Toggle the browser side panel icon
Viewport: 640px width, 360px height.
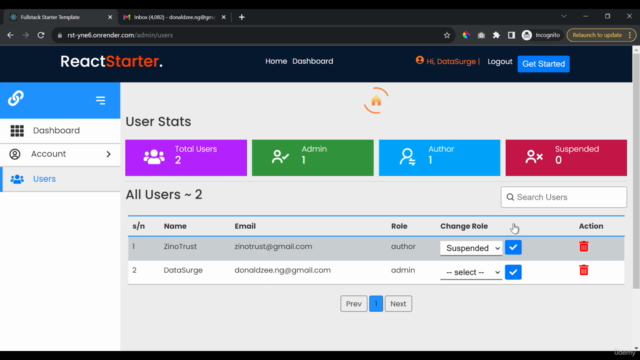pyautogui.click(x=511, y=35)
